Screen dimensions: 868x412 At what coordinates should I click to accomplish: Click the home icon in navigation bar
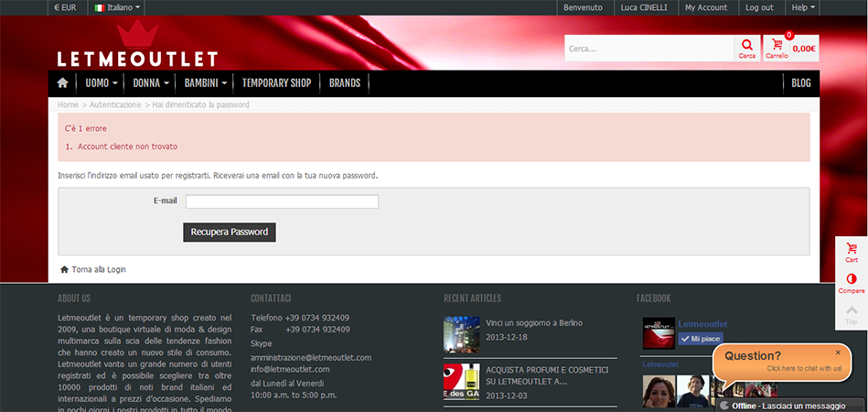tap(62, 83)
